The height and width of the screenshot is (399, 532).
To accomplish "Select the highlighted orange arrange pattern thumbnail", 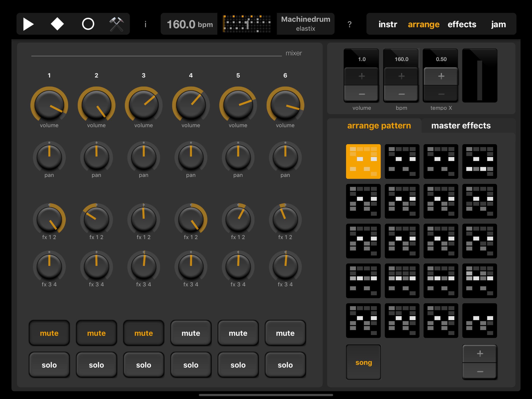I will tap(363, 162).
